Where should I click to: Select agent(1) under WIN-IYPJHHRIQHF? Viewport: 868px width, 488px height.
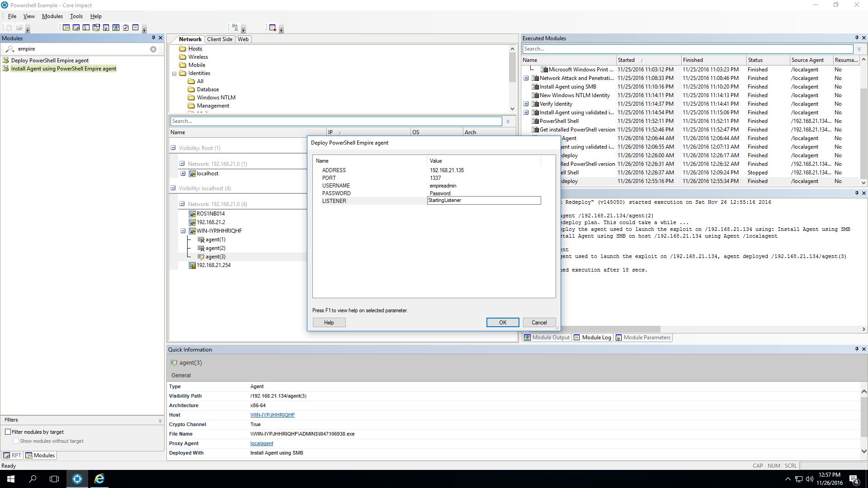pos(215,239)
